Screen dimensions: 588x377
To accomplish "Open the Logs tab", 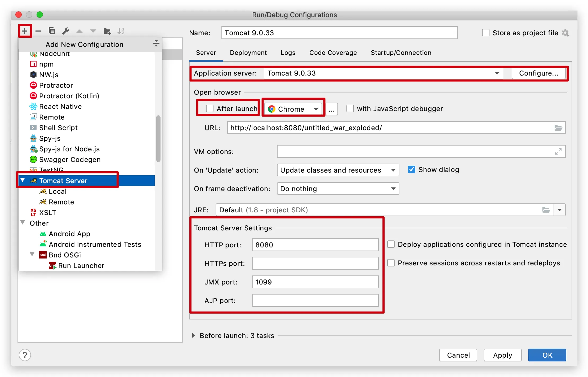I will point(288,53).
